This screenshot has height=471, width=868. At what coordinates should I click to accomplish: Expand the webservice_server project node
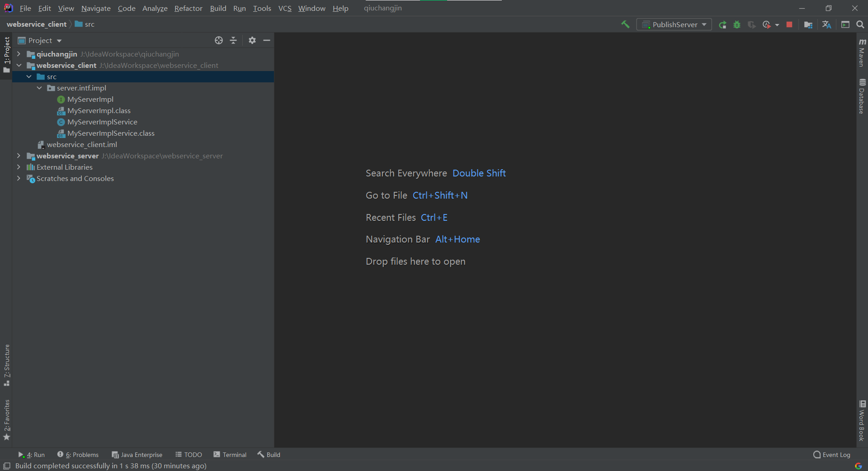click(x=19, y=156)
